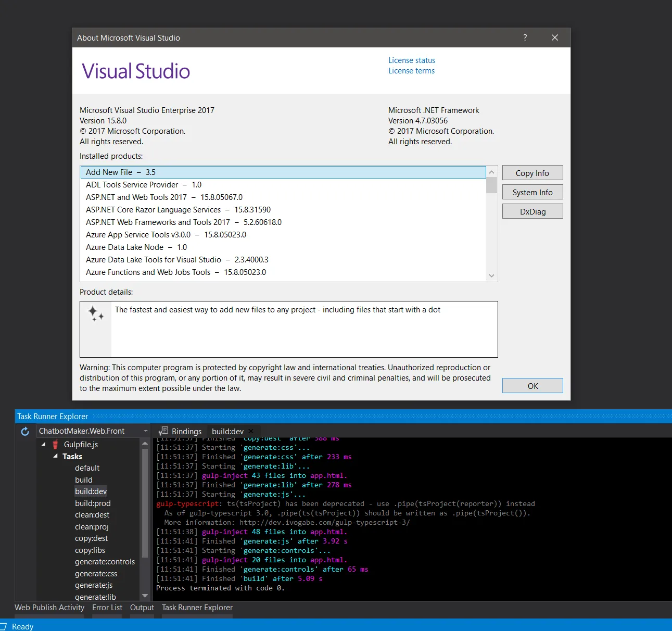Select Azure Data Lake Node entry

(283, 247)
